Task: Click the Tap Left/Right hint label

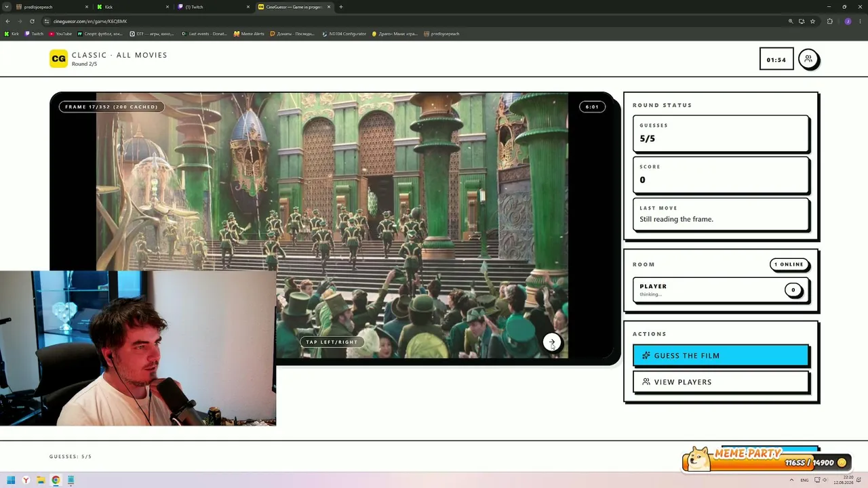Action: pos(332,342)
